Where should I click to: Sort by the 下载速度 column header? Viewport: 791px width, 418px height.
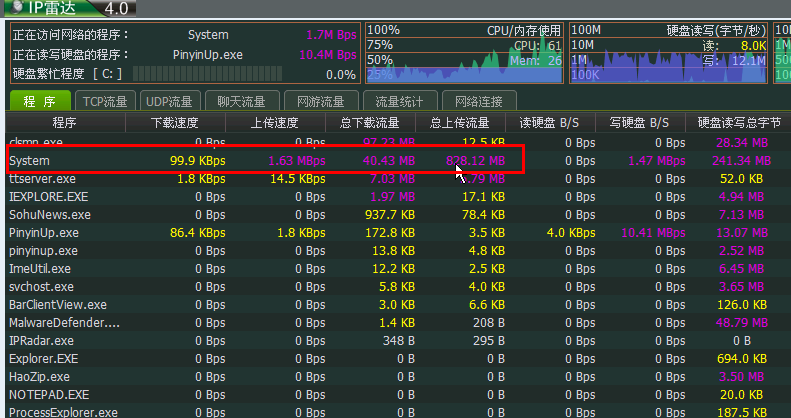(175, 123)
